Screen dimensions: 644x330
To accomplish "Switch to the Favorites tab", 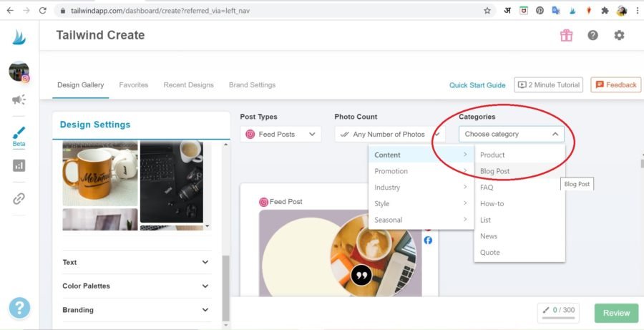I will 134,84.
